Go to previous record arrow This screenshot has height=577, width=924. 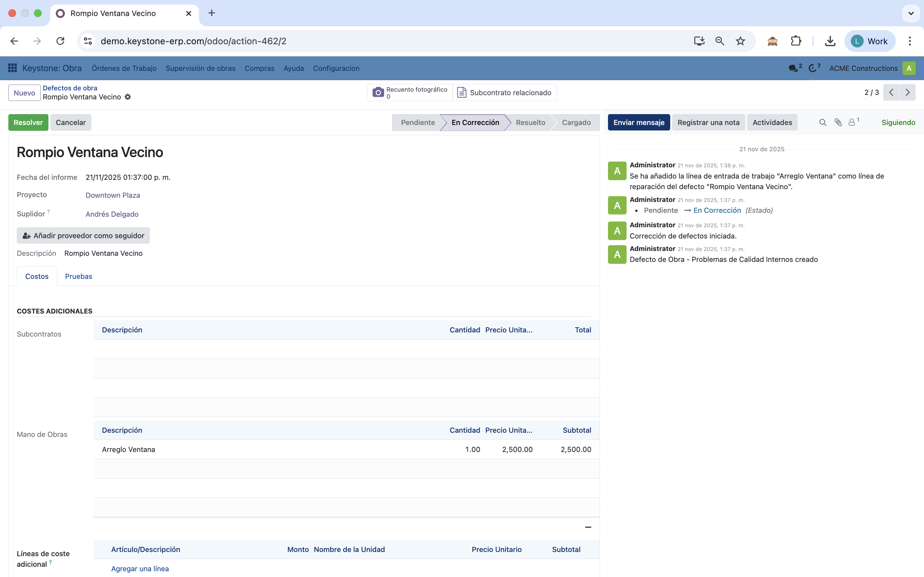(891, 92)
